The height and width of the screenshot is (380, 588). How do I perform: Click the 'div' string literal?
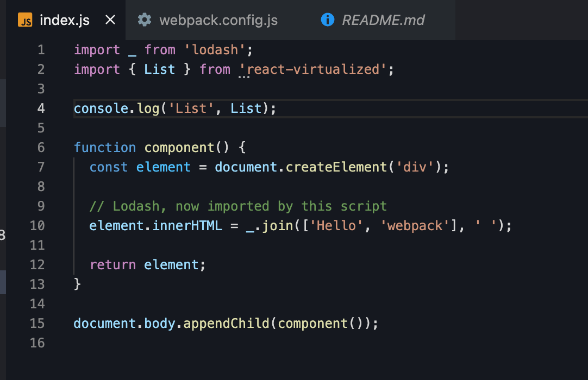pos(415,167)
